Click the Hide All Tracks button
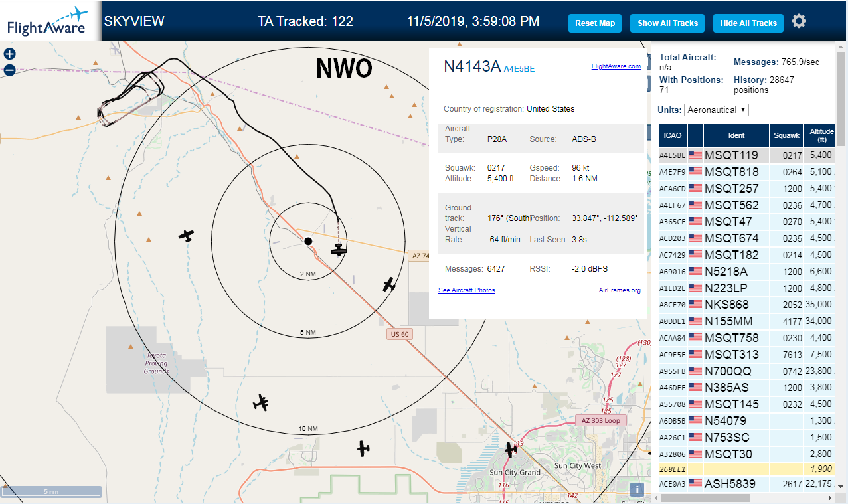This screenshot has height=504, width=848. click(x=748, y=23)
